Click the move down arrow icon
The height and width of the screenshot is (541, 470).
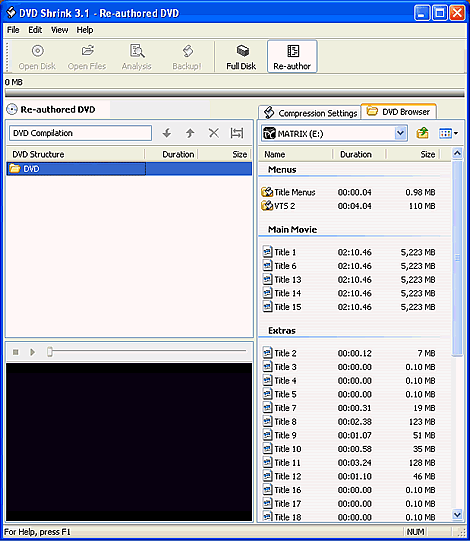click(x=167, y=133)
